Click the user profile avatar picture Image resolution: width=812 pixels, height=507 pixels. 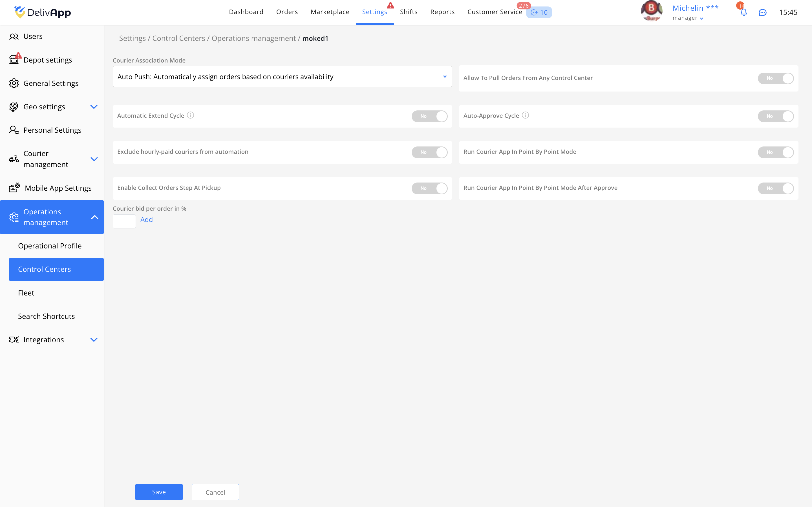[651, 11]
